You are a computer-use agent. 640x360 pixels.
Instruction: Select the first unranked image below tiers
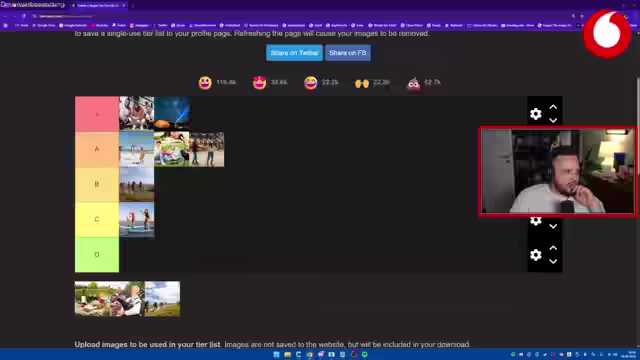(109, 299)
